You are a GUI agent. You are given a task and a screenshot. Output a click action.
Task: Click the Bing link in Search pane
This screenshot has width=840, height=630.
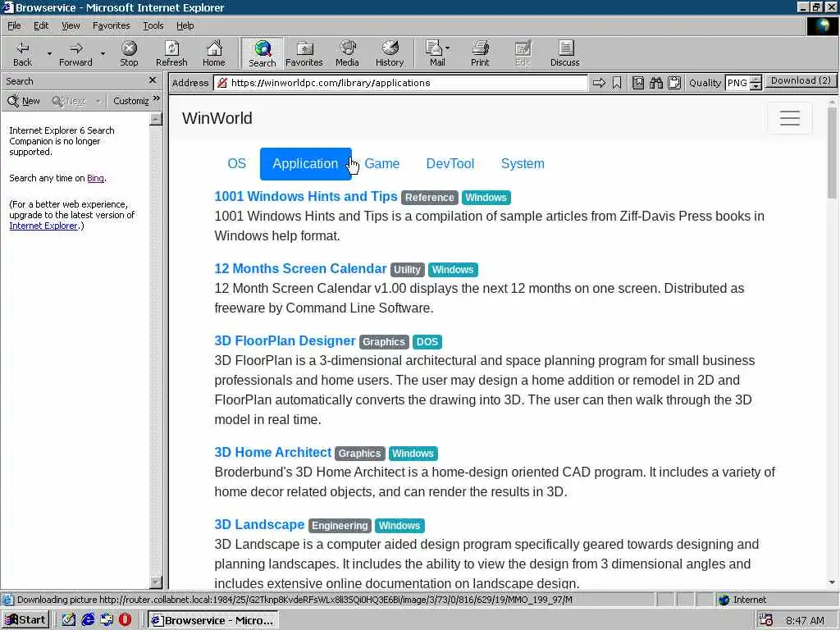point(95,178)
